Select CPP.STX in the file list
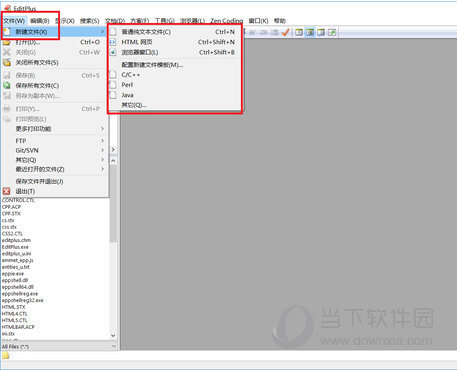The image size is (457, 370). 11,214
